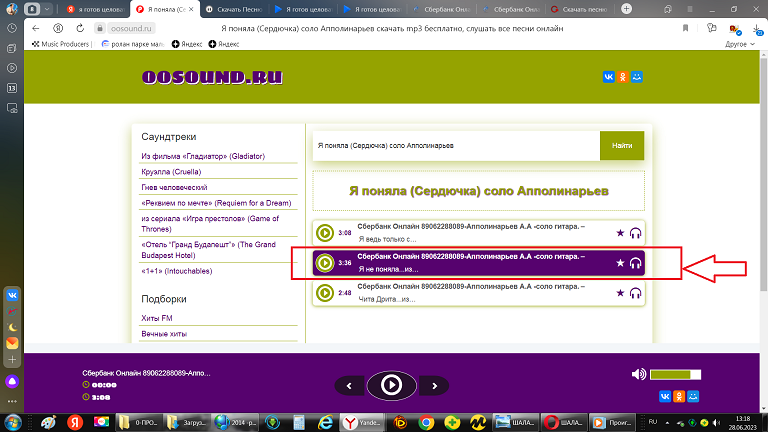
Task: Open Music Producers bookmark
Action: coord(61,44)
